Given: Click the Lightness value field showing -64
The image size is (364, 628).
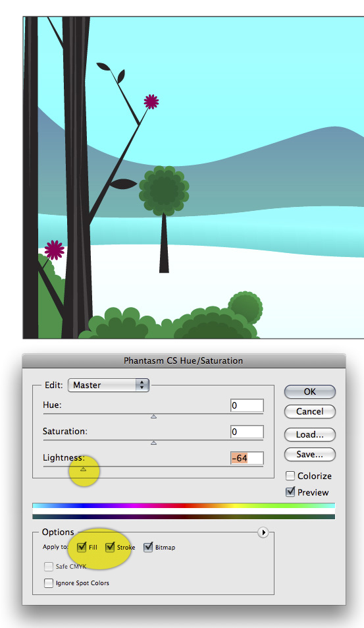Looking at the screenshot, I should [247, 458].
